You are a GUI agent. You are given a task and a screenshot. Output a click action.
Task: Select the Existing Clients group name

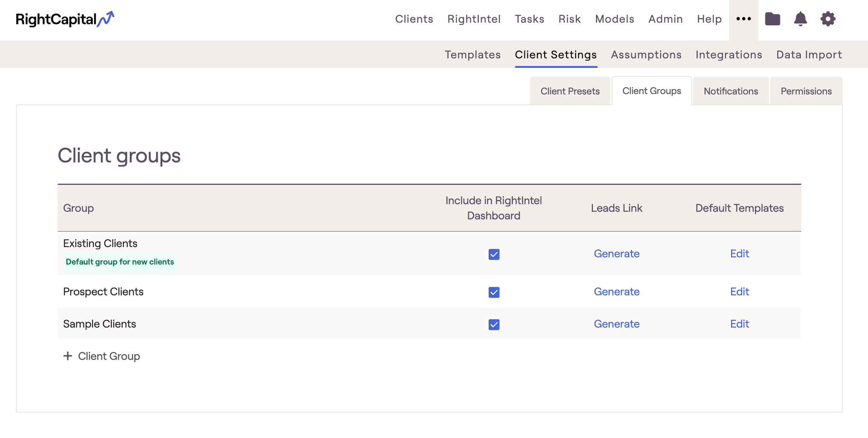(x=100, y=243)
